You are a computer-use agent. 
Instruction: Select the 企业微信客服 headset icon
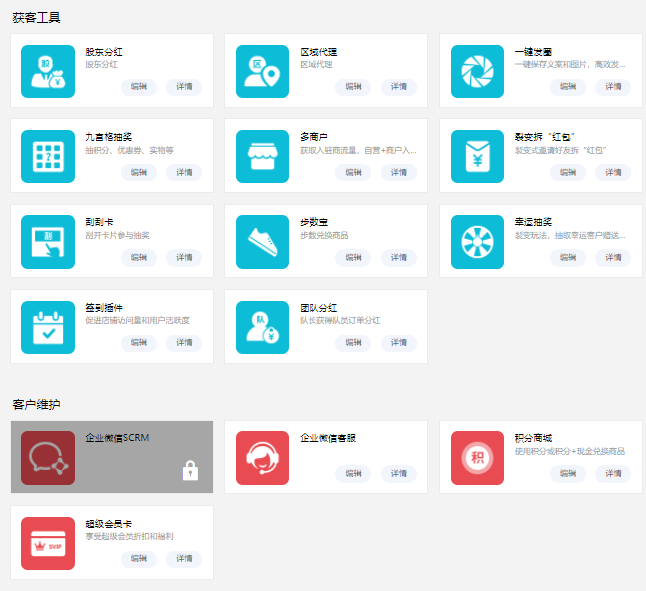pyautogui.click(x=262, y=458)
